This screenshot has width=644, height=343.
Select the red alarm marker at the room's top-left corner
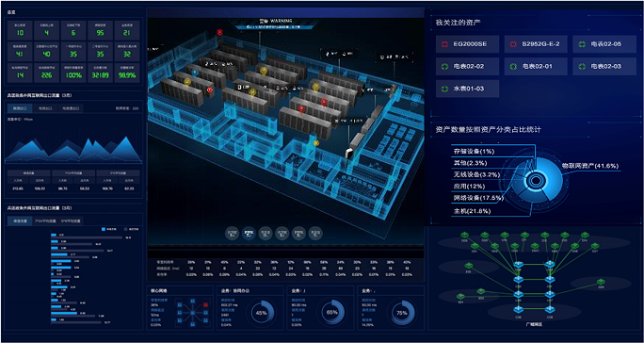click(x=219, y=32)
